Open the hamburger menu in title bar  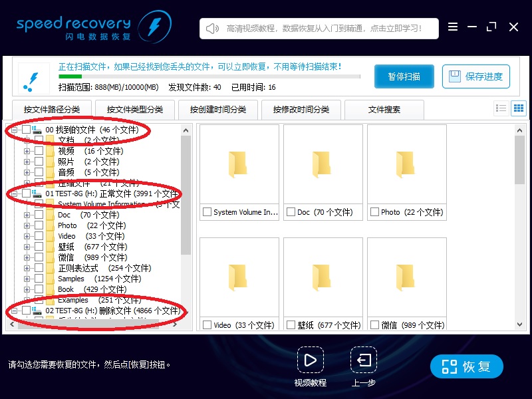click(x=453, y=27)
